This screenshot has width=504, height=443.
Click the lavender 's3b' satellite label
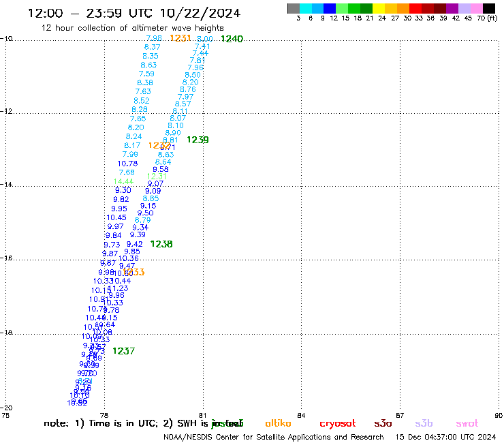click(x=424, y=423)
